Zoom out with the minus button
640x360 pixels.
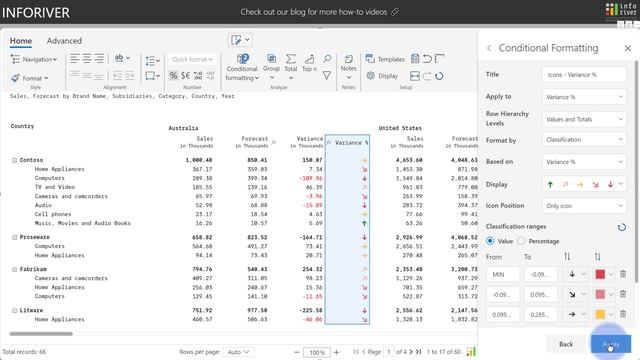(297, 352)
